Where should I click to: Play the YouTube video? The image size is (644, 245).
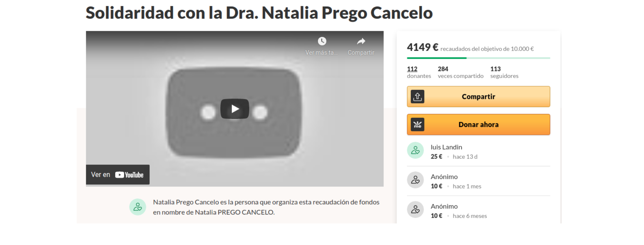(235, 109)
